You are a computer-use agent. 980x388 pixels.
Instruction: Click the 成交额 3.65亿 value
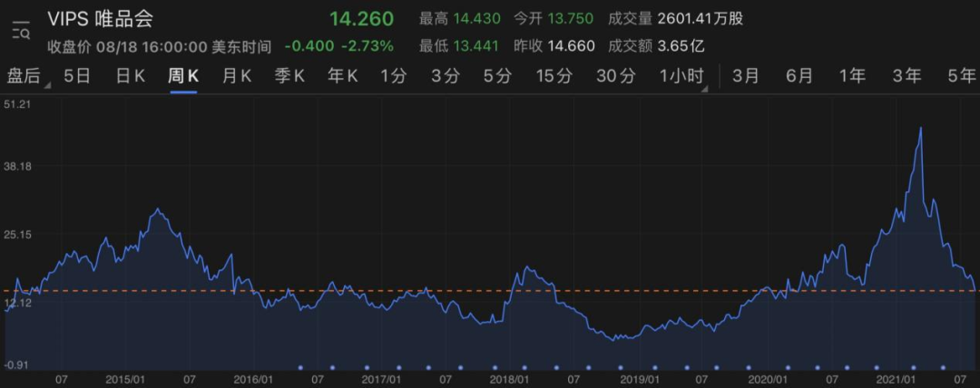(681, 46)
